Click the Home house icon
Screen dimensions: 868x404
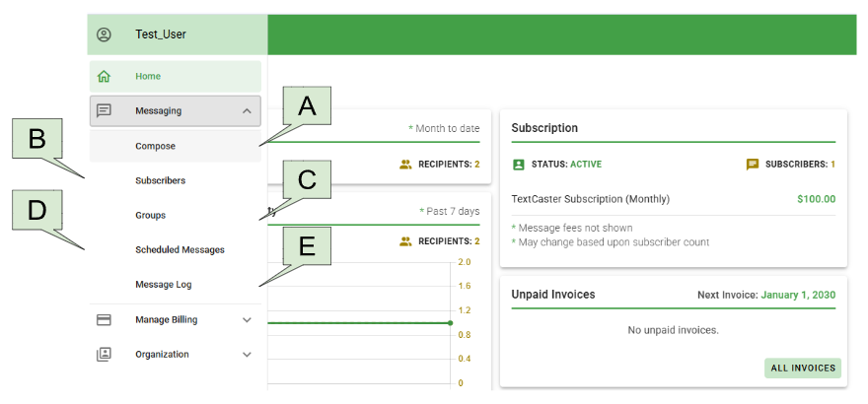pos(104,77)
